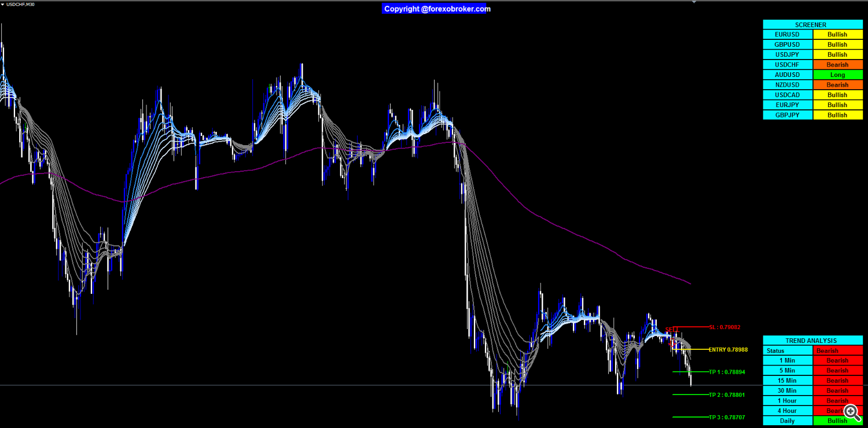Select AUDUSD in the screener
Viewport: 868px width, 428px height.
click(788, 75)
